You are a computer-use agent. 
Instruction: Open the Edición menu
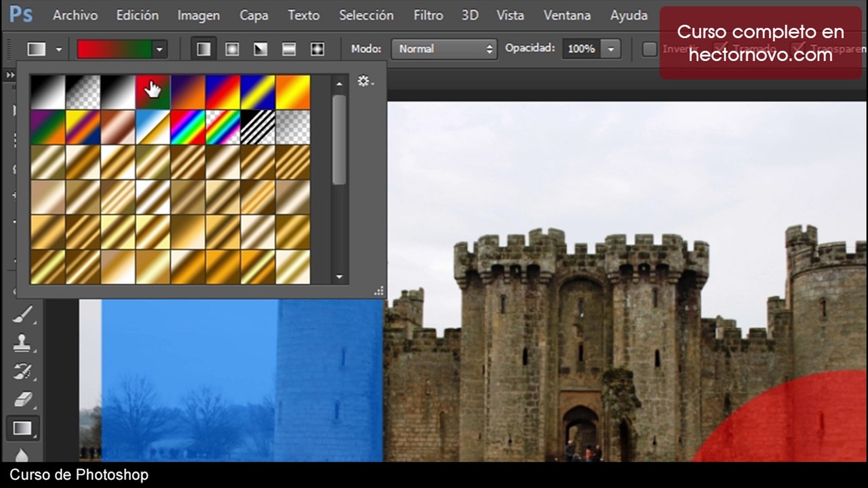pos(138,15)
